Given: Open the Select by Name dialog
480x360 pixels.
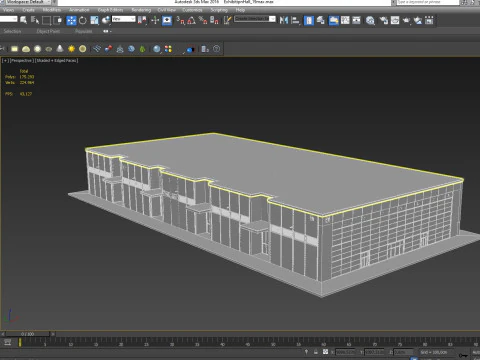Looking at the screenshot, I should click(35, 20).
